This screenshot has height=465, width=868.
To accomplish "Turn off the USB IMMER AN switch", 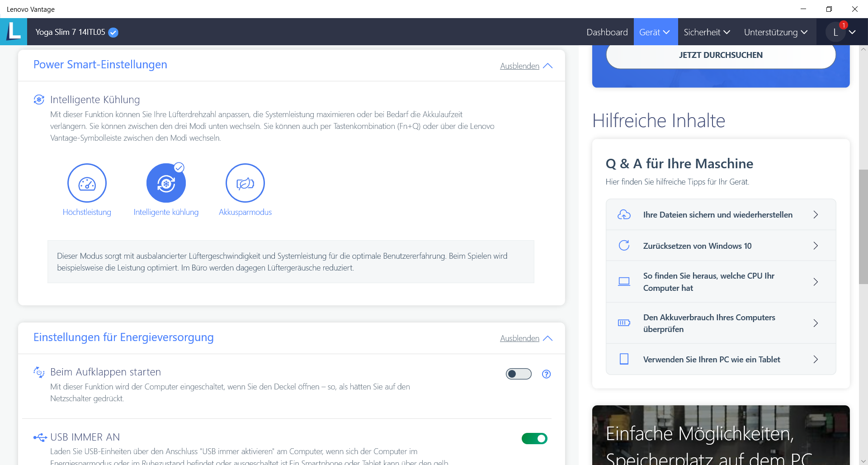I will pyautogui.click(x=534, y=438).
